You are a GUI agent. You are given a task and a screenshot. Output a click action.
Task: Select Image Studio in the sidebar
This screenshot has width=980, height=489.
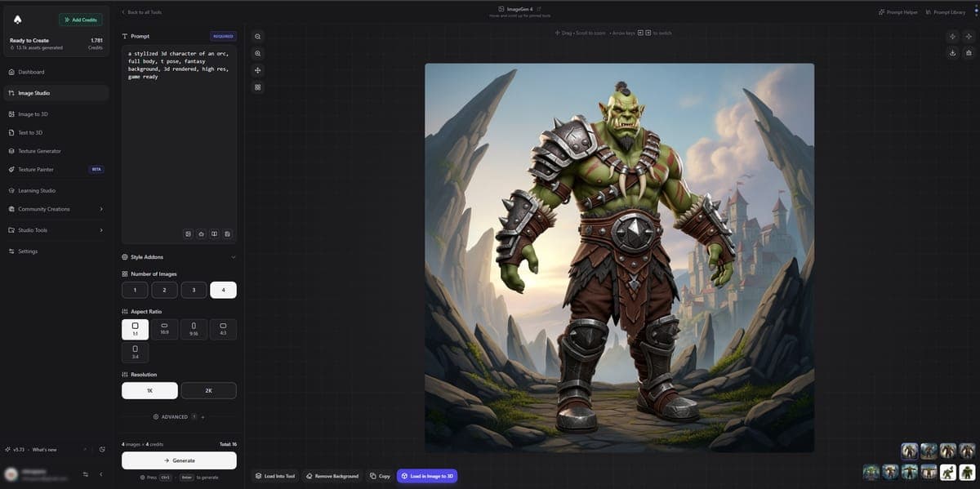click(56, 93)
